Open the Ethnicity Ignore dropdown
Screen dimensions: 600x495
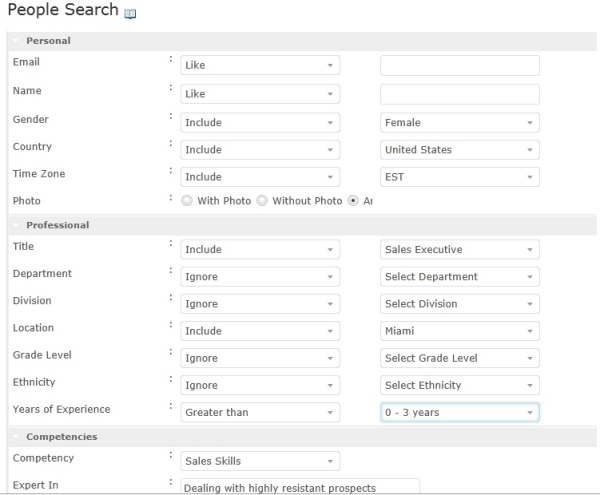coord(260,386)
